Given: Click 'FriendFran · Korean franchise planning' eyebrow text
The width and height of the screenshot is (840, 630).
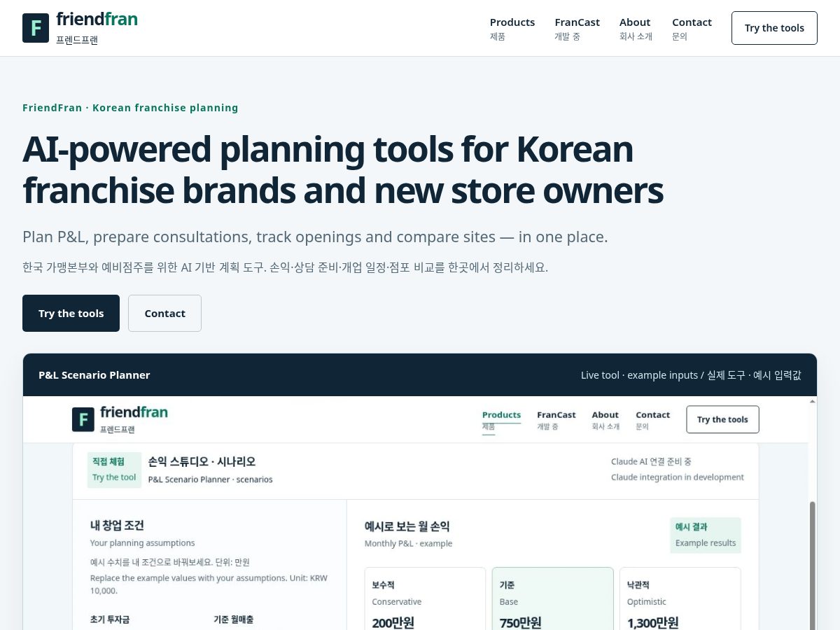Looking at the screenshot, I should pos(130,108).
